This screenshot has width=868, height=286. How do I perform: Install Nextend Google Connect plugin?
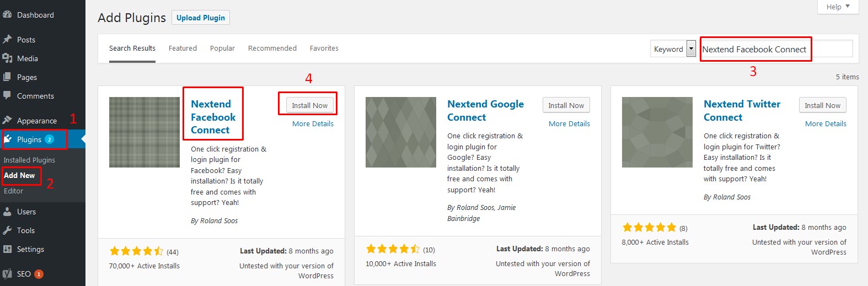566,105
